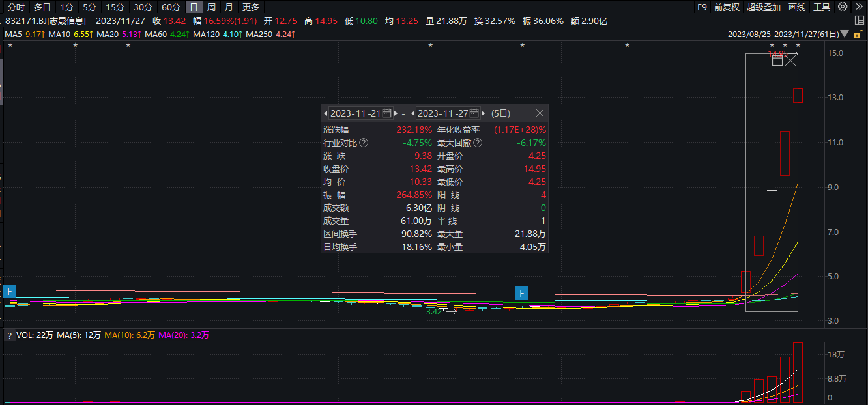Image resolution: width=868 pixels, height=405 pixels.
Task: Open end date calendar picker icon
Action: click(474, 113)
